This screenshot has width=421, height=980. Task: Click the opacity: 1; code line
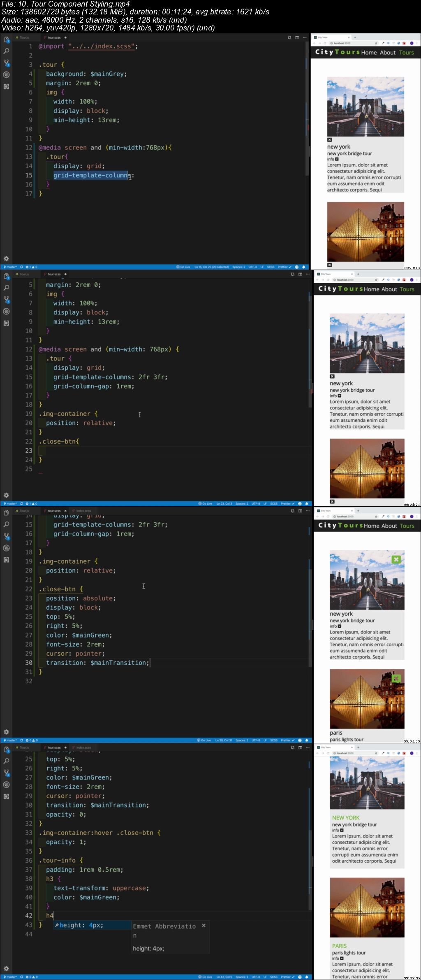click(x=66, y=842)
